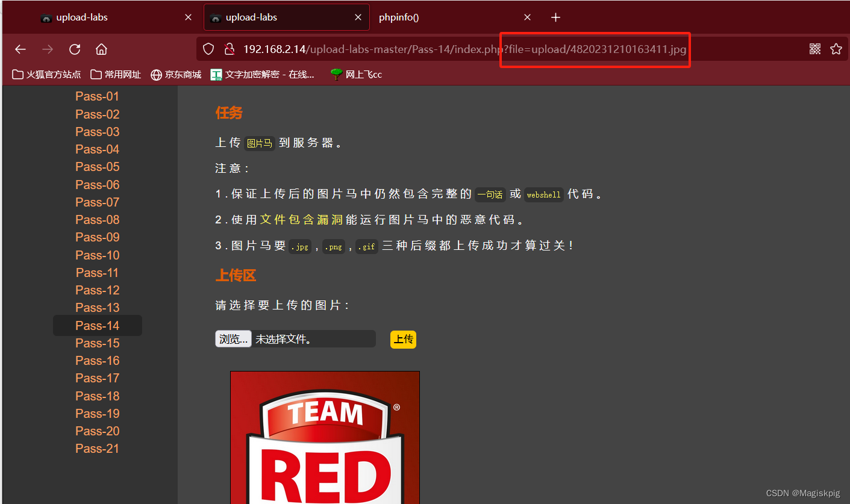Click the 浏览... file chooser button
Screen dimensions: 850x504
pos(233,338)
